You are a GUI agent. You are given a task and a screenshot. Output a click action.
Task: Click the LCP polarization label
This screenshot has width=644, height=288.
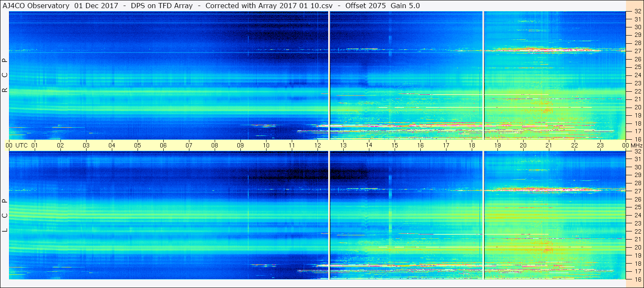coord(5,215)
